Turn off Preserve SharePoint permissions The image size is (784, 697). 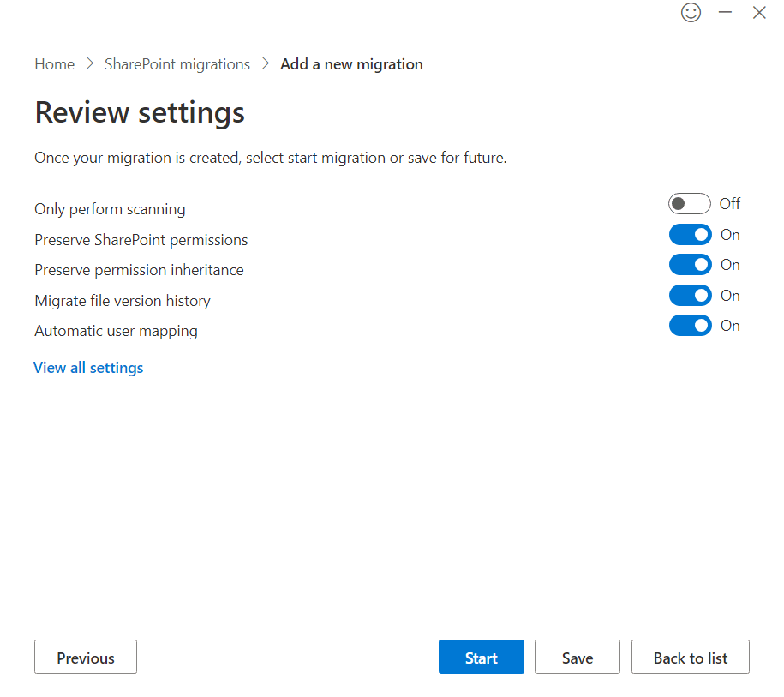tap(690, 235)
